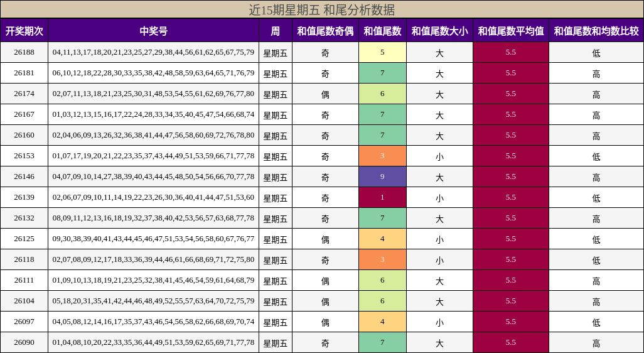Image resolution: width=644 pixels, height=353 pixels.
Task: Click the 中奖号 column header
Action: click(154, 31)
